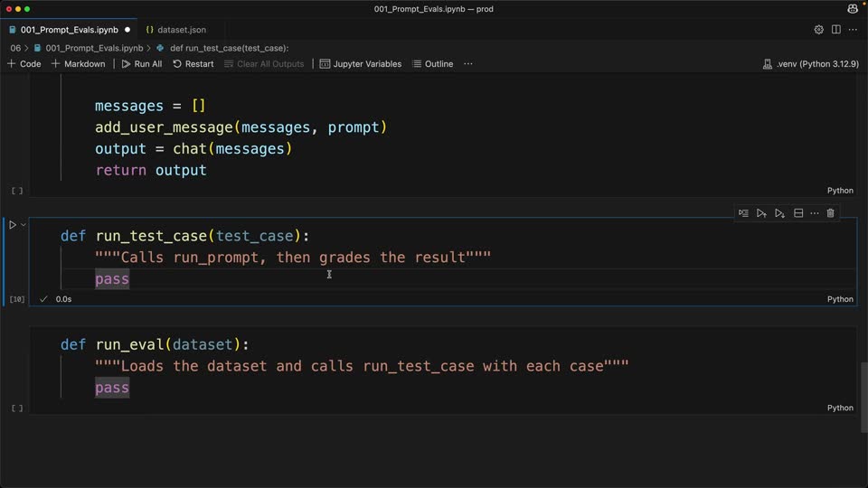Click breadcrumb 001_Prompt_Evals.ipynb
The height and width of the screenshot is (488, 868).
point(89,48)
